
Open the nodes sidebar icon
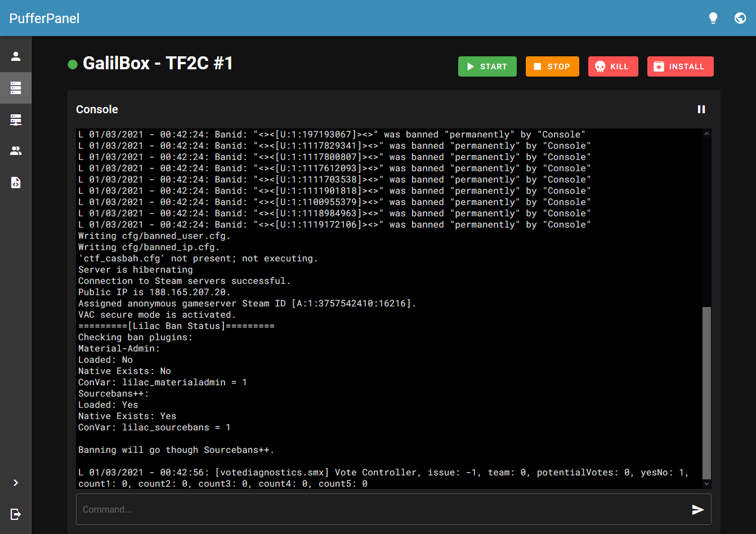16,119
